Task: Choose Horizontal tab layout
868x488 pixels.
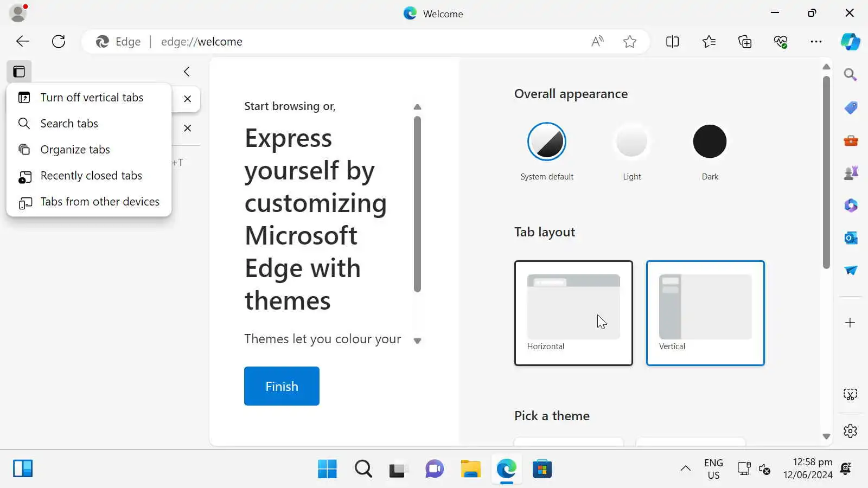Action: [x=573, y=313]
